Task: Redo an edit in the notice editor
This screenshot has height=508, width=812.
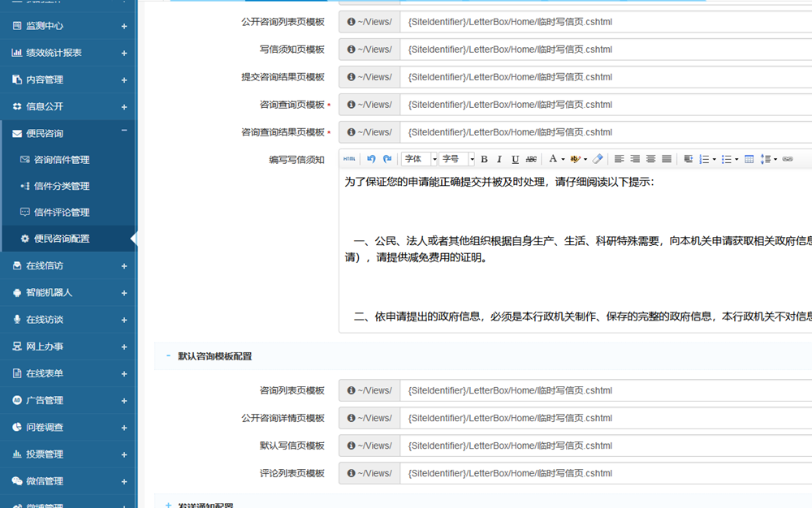Action: [x=386, y=159]
